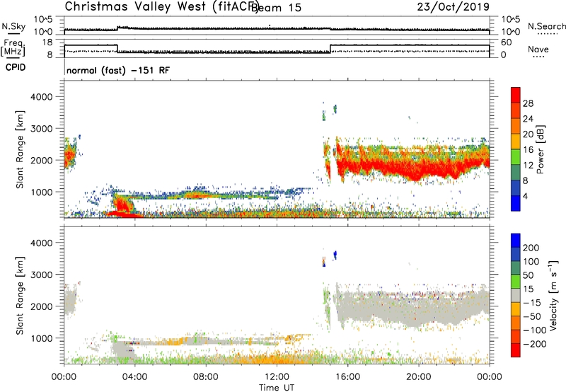Screen dimensions: 566x392
Task: Click the "20:00" time axis label
Action: pos(419,377)
